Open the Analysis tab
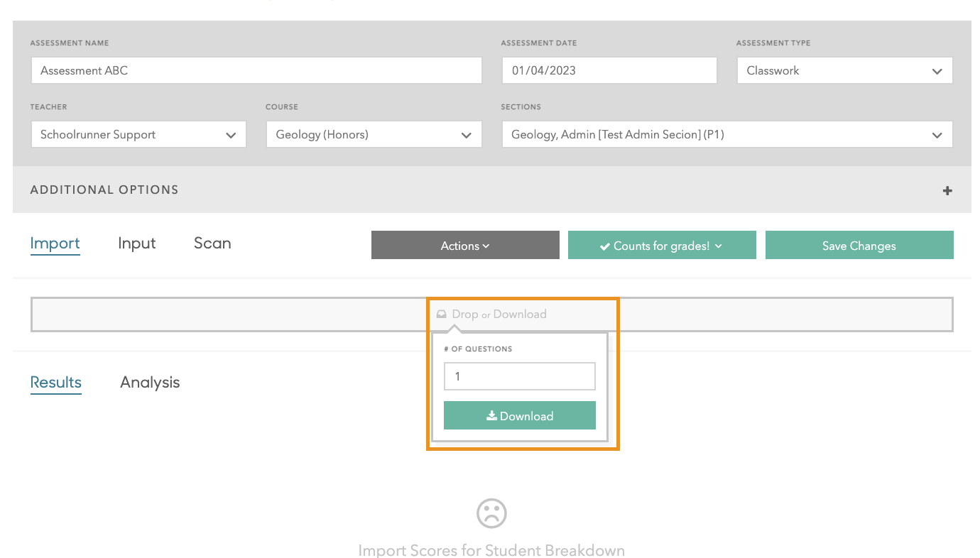Image resolution: width=980 pixels, height=558 pixels. [150, 383]
